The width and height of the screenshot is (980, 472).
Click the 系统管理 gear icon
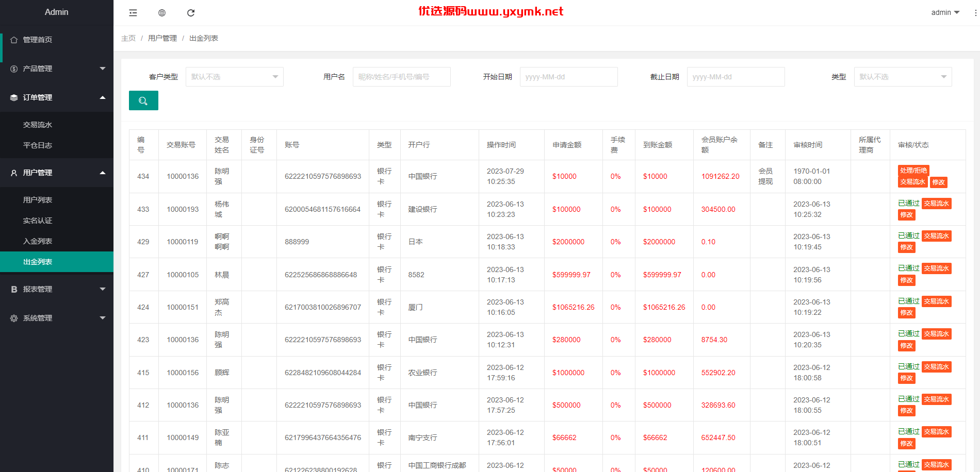coord(14,318)
